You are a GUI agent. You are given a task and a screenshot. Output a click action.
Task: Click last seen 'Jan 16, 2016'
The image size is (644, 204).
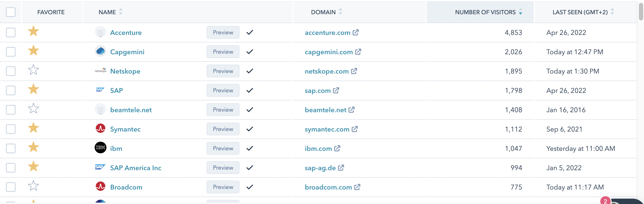pyautogui.click(x=566, y=110)
